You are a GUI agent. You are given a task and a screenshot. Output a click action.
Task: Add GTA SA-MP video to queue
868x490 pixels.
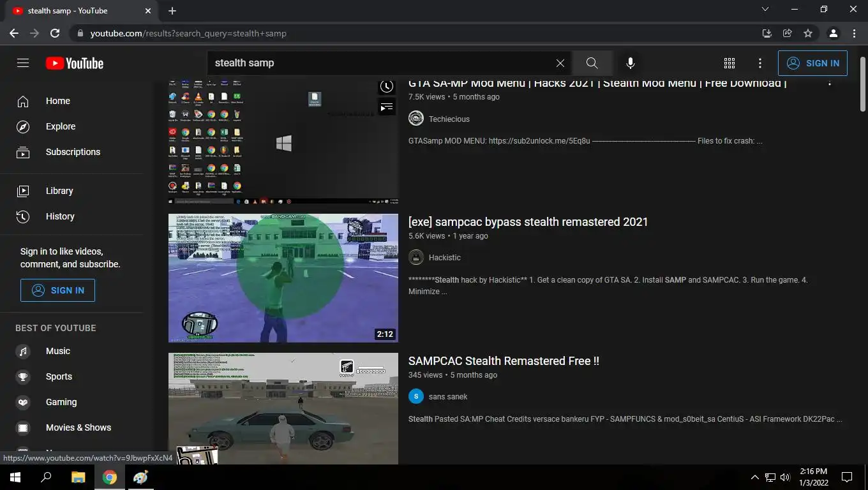click(x=387, y=107)
